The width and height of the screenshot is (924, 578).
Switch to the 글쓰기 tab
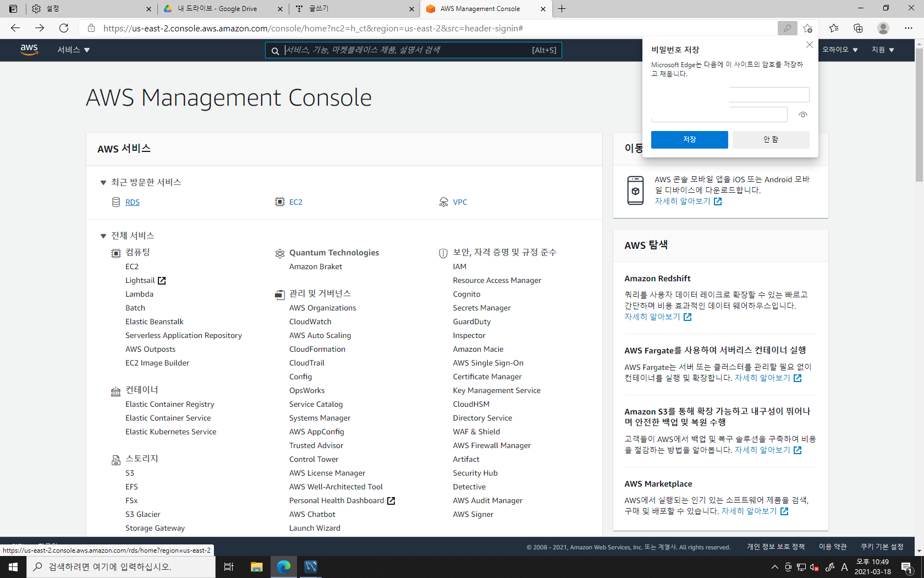click(x=354, y=9)
